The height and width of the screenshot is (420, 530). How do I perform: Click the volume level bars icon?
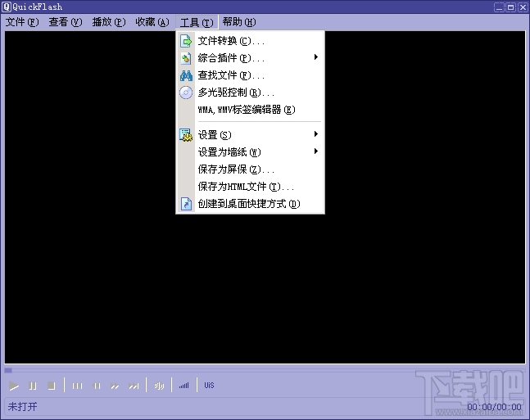pyautogui.click(x=183, y=386)
